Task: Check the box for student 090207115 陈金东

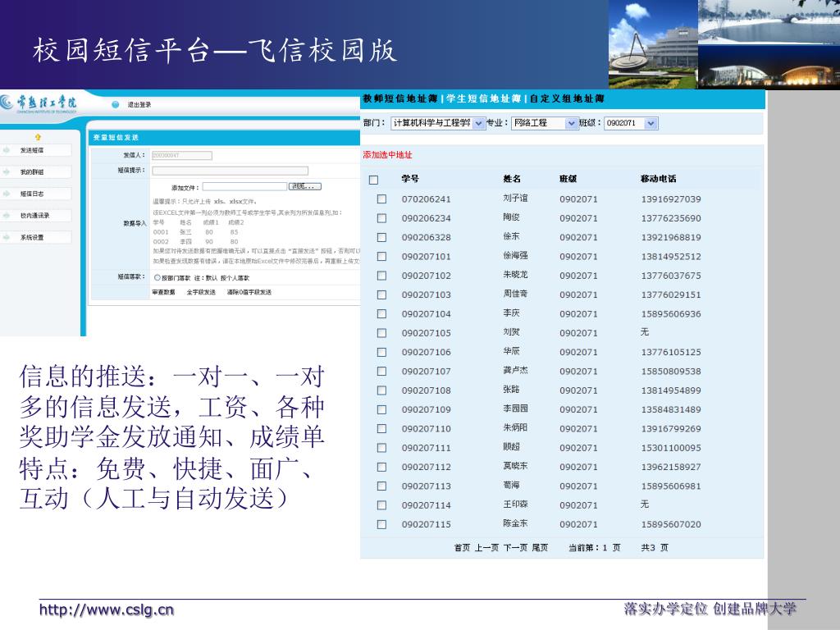Action: [381, 524]
